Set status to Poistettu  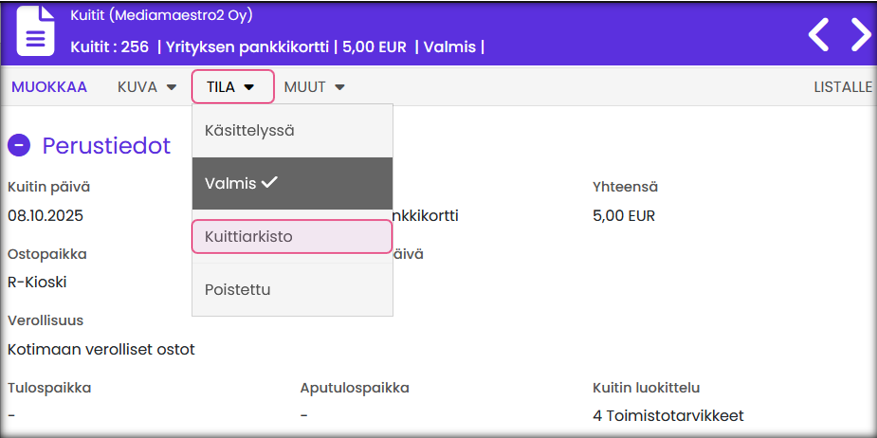pos(238,290)
